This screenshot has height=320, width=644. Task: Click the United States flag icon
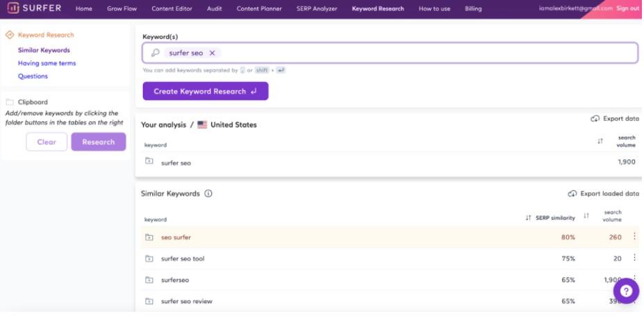coord(202,125)
